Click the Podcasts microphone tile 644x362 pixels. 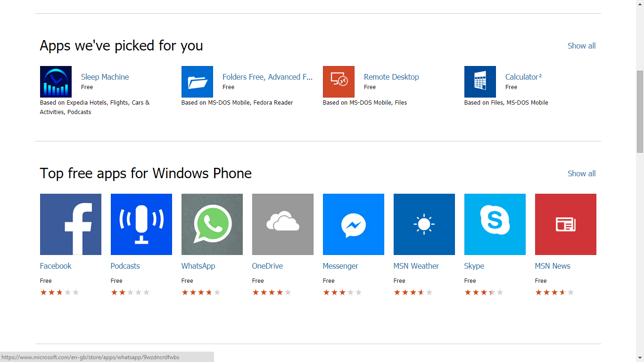point(141,224)
